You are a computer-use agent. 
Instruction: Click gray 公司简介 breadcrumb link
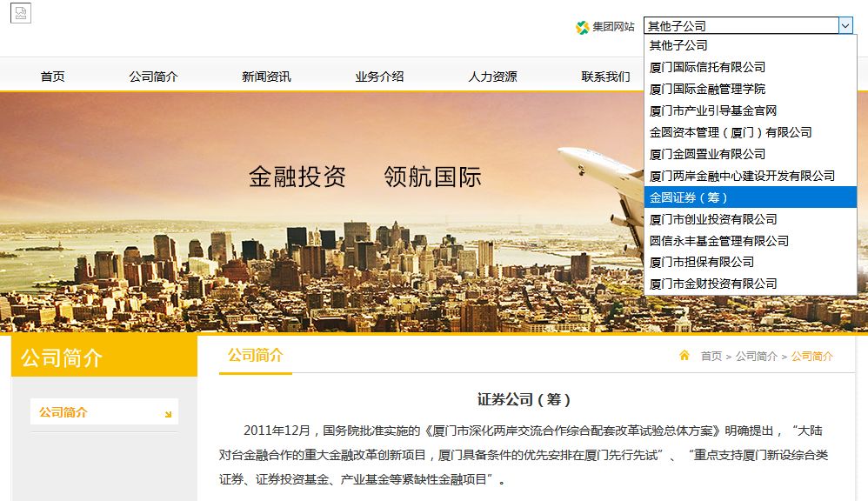pos(756,356)
